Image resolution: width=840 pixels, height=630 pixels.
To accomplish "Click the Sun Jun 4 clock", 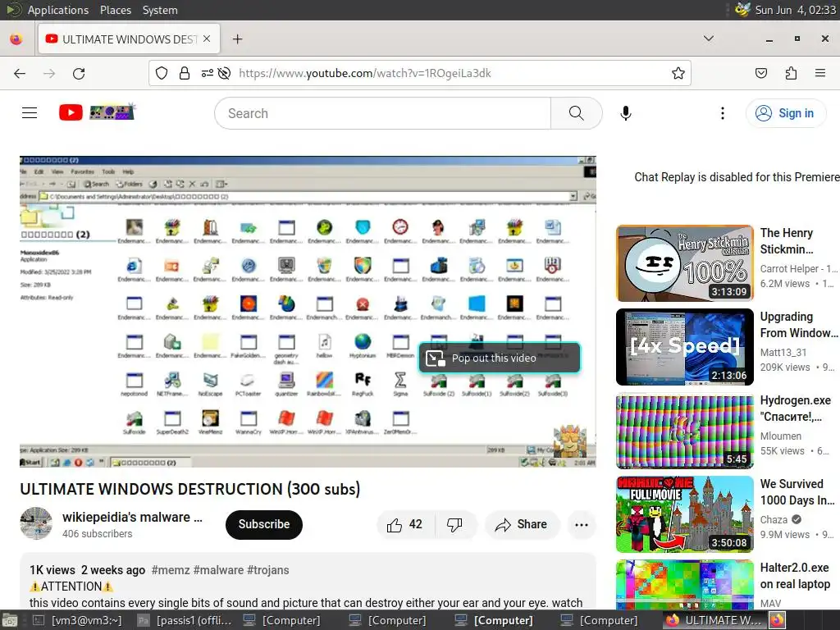I will tap(795, 10).
